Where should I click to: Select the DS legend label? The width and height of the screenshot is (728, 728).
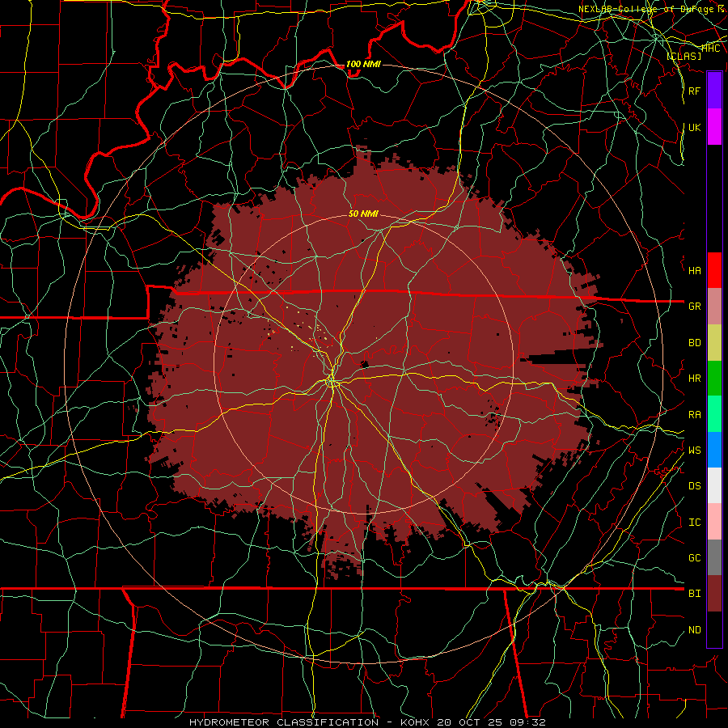[694, 486]
